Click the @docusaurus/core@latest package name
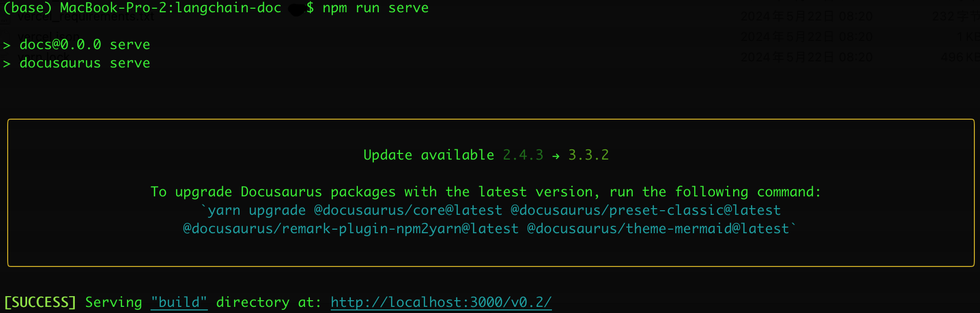 coord(408,210)
